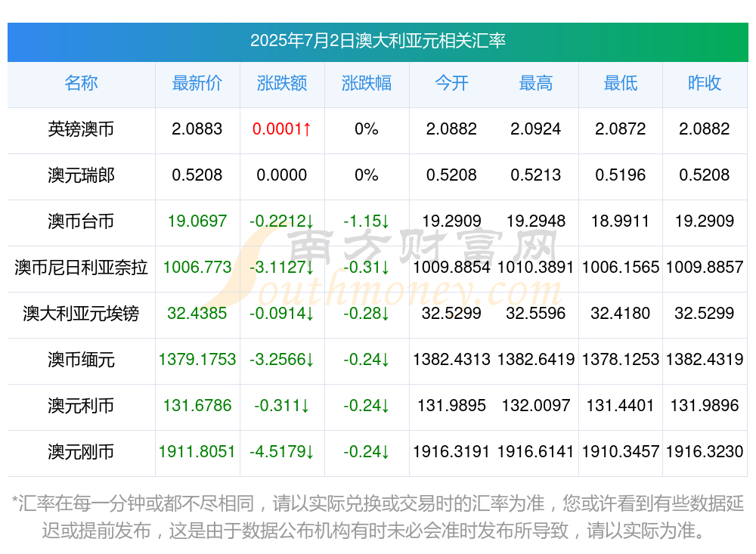Click change percent -0.28↓
Image resolution: width=756 pixels, height=554 pixels.
pyautogui.click(x=367, y=314)
